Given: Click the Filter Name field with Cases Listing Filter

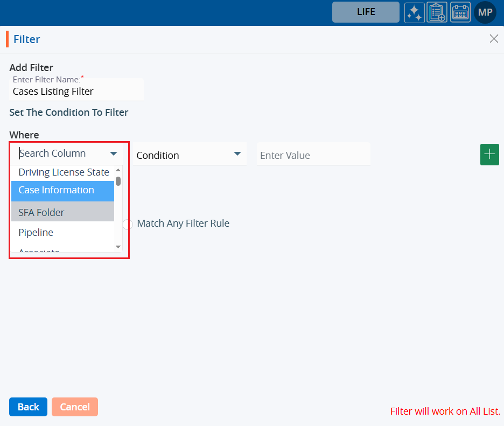Looking at the screenshot, I should pyautogui.click(x=76, y=92).
